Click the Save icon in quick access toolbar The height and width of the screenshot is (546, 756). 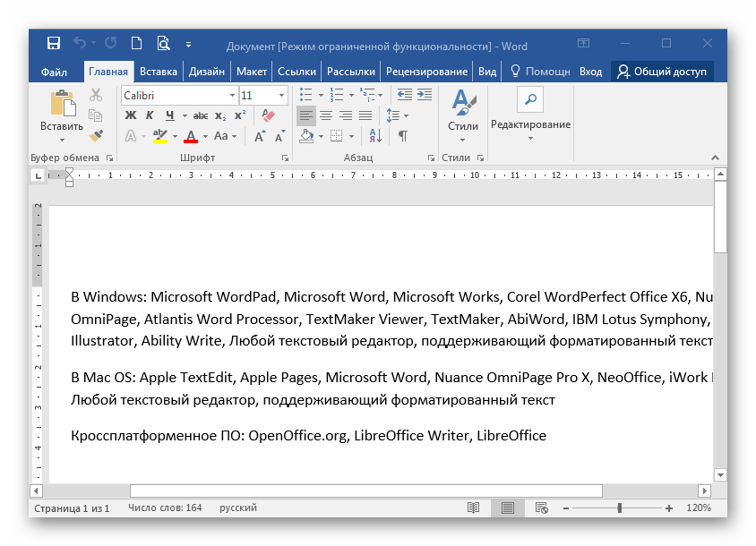pyautogui.click(x=54, y=44)
